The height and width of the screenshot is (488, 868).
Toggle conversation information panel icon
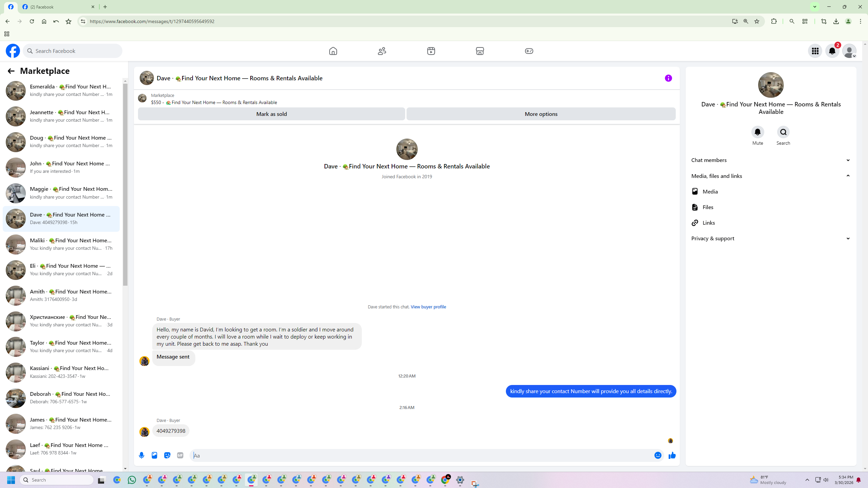pyautogui.click(x=668, y=78)
